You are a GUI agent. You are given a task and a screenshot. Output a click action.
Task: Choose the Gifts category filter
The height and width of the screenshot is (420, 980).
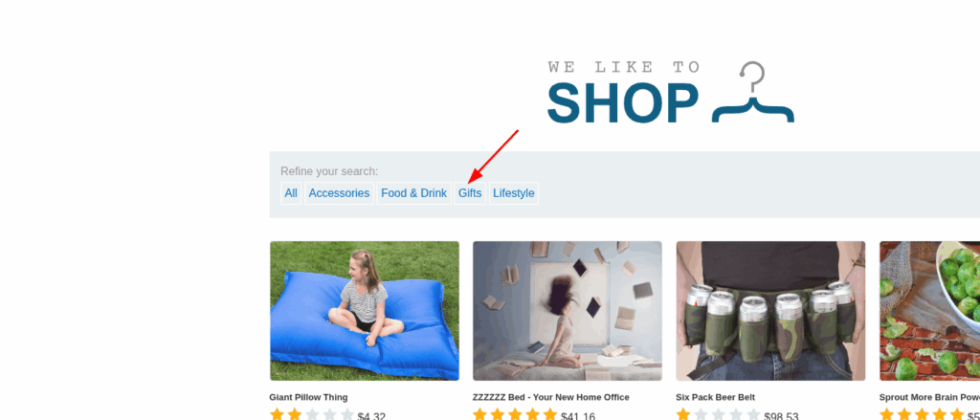(470, 193)
